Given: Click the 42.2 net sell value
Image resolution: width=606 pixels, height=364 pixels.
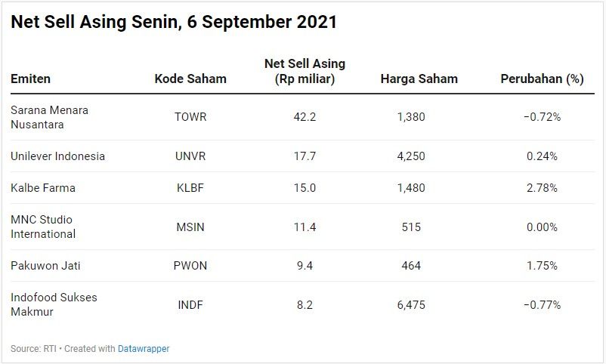Looking at the screenshot, I should click(305, 117).
